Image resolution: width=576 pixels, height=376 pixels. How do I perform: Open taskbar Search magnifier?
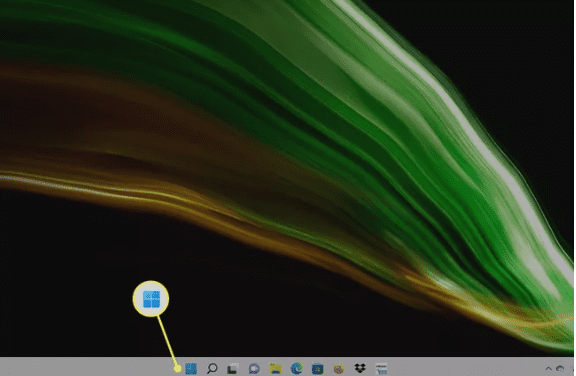click(x=212, y=368)
